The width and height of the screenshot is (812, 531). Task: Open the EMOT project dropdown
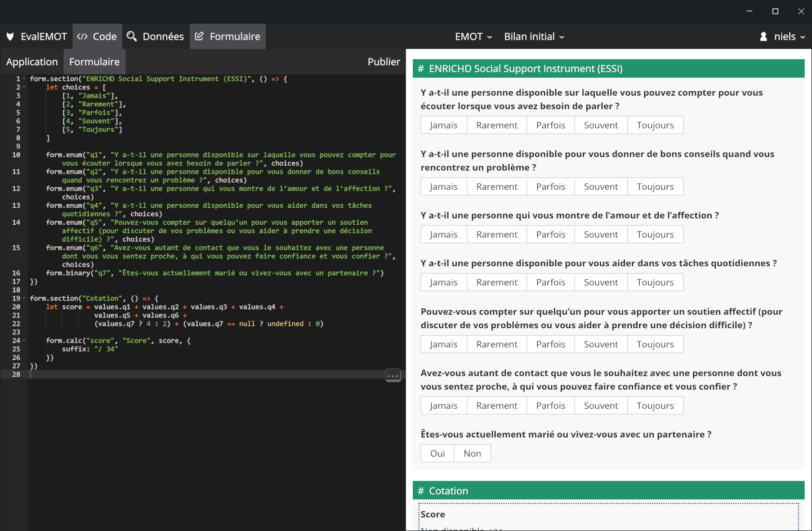[x=474, y=37]
